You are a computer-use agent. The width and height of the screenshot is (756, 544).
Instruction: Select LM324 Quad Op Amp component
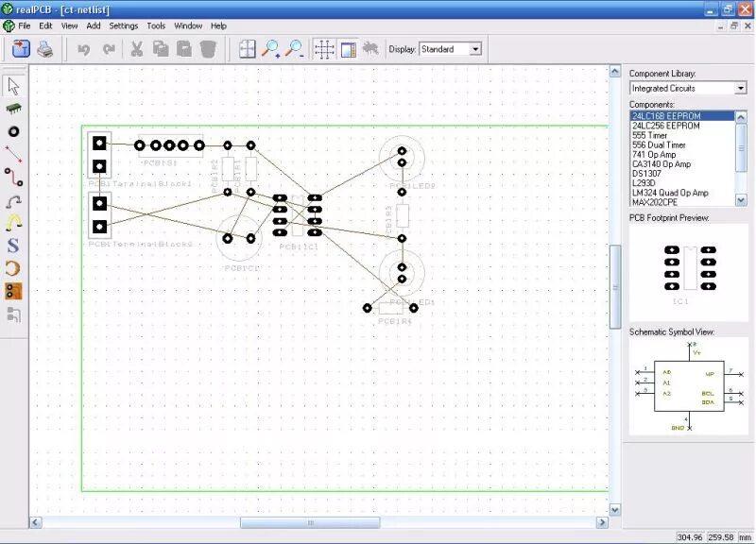click(x=681, y=193)
